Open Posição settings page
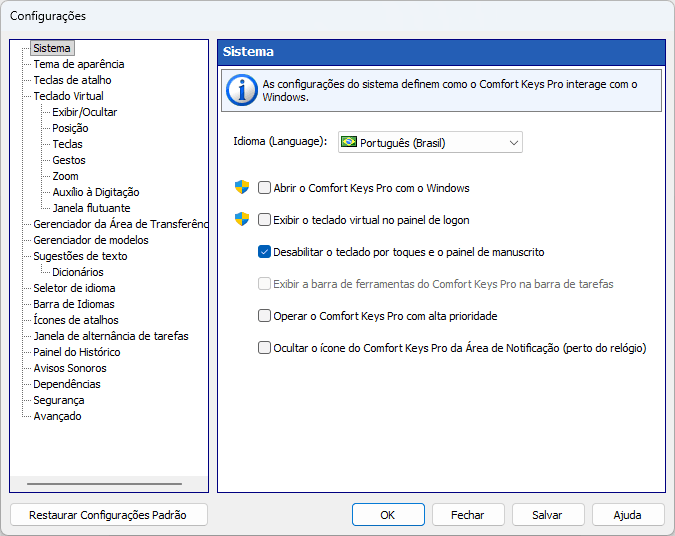 pos(70,128)
